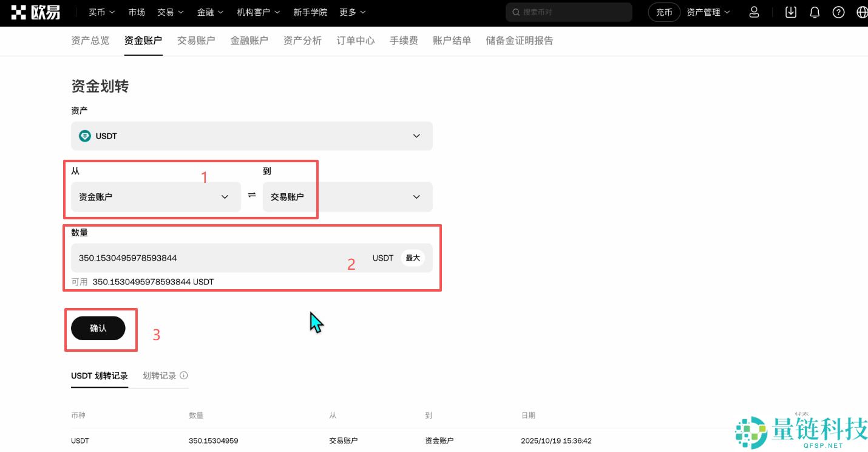Open the help center question mark icon

[x=838, y=12]
